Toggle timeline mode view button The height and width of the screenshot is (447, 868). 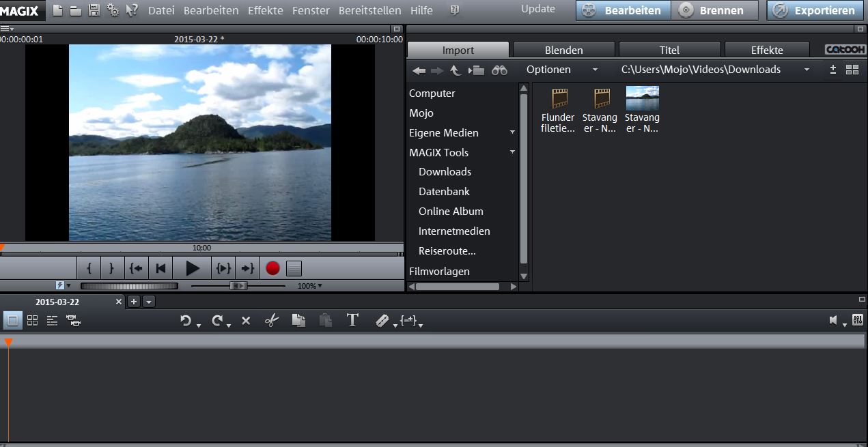pos(52,320)
